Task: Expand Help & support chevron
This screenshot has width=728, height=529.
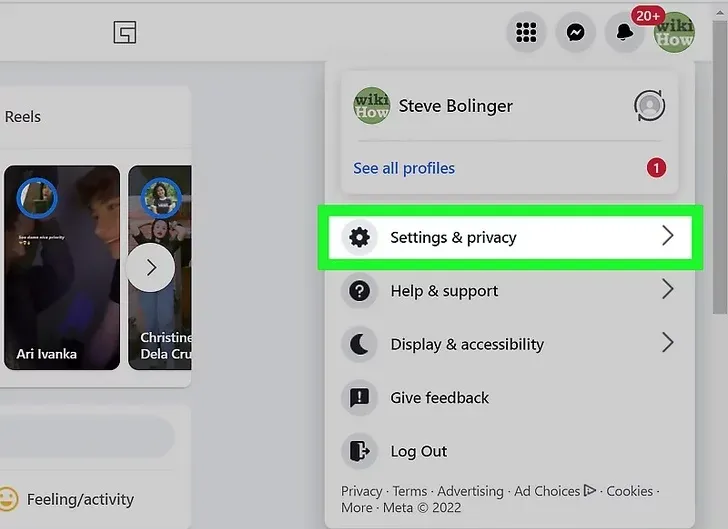Action: coord(668,289)
